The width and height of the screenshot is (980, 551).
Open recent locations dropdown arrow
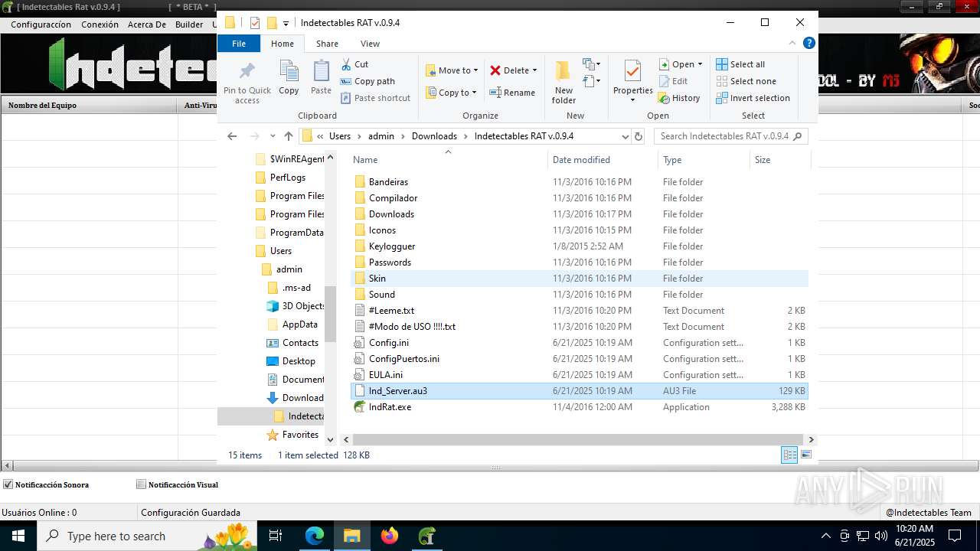coord(273,136)
